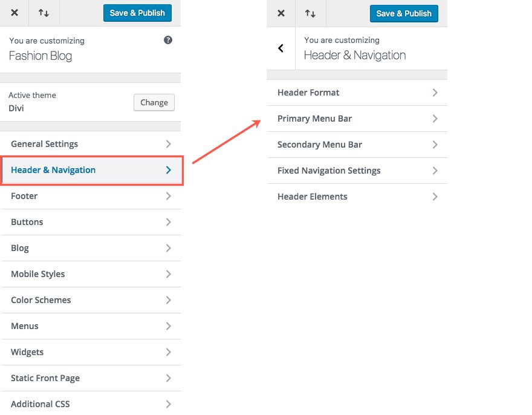Click the responsive toggle icon in right panel
The height and width of the screenshot is (415, 532).
pyautogui.click(x=310, y=13)
